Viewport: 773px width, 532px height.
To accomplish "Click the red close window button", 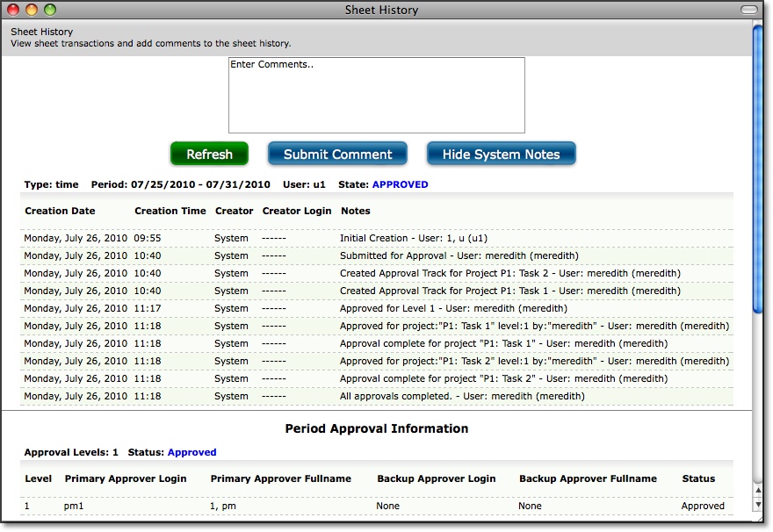I will (x=13, y=10).
